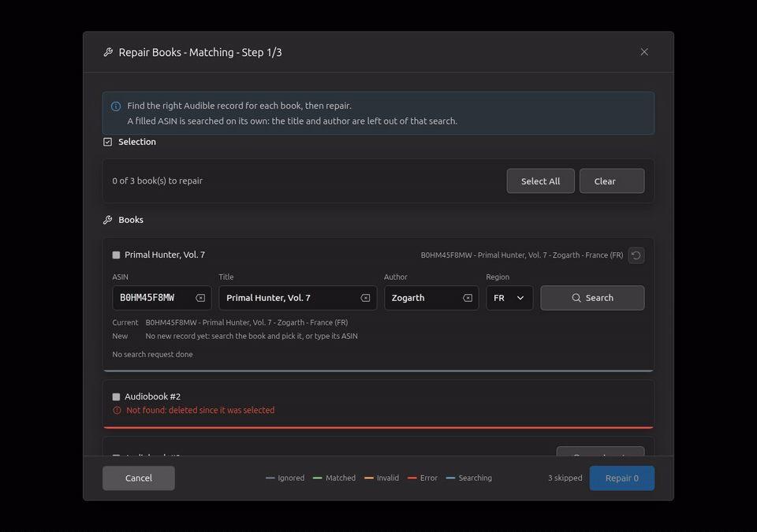Screen dimensions: 757x532
Task: Click the Matched legend entry
Action: tap(334, 478)
